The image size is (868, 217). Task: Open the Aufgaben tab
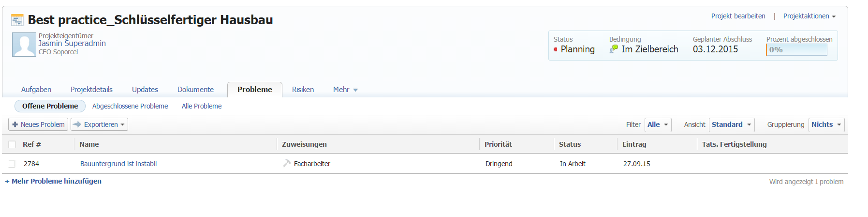click(36, 90)
